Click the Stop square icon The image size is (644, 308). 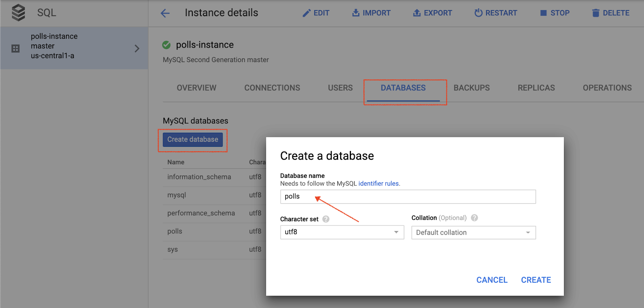[543, 13]
